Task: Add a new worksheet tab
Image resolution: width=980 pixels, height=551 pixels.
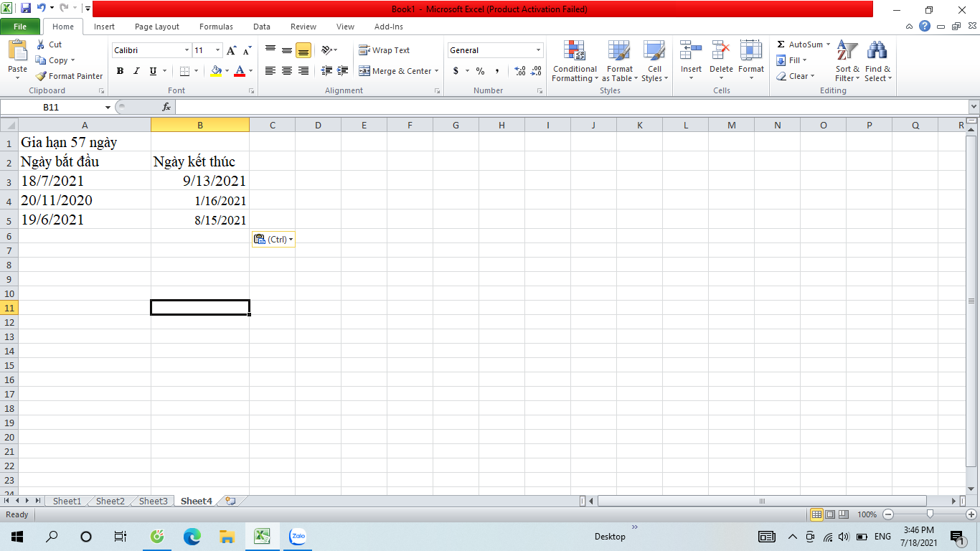Action: (230, 501)
